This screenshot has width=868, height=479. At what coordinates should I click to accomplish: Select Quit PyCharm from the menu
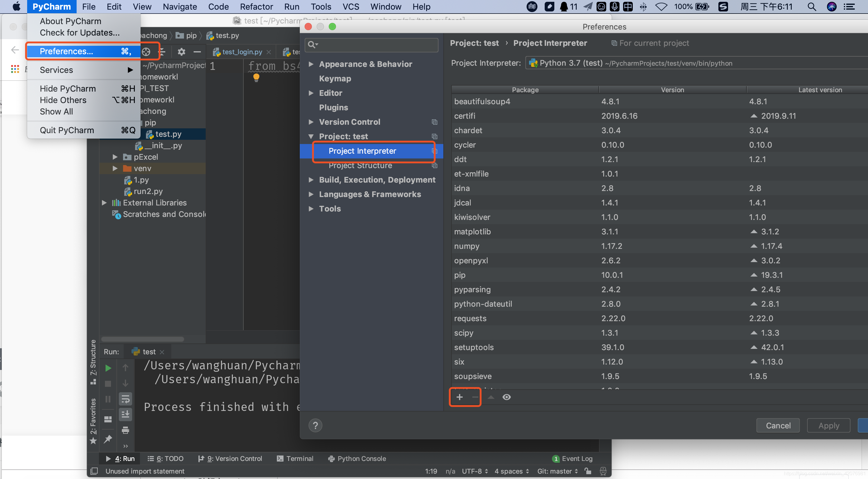pyautogui.click(x=67, y=130)
